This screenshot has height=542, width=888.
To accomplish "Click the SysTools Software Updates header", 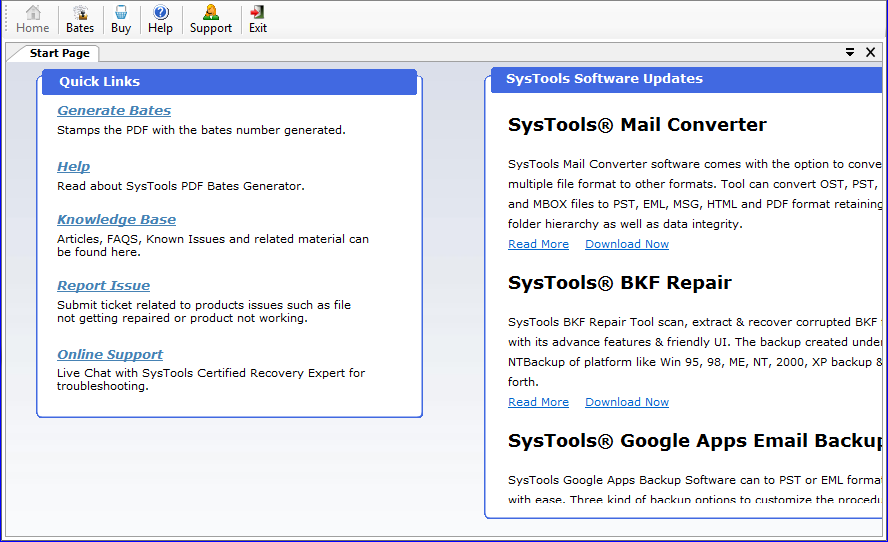I will 686,79.
